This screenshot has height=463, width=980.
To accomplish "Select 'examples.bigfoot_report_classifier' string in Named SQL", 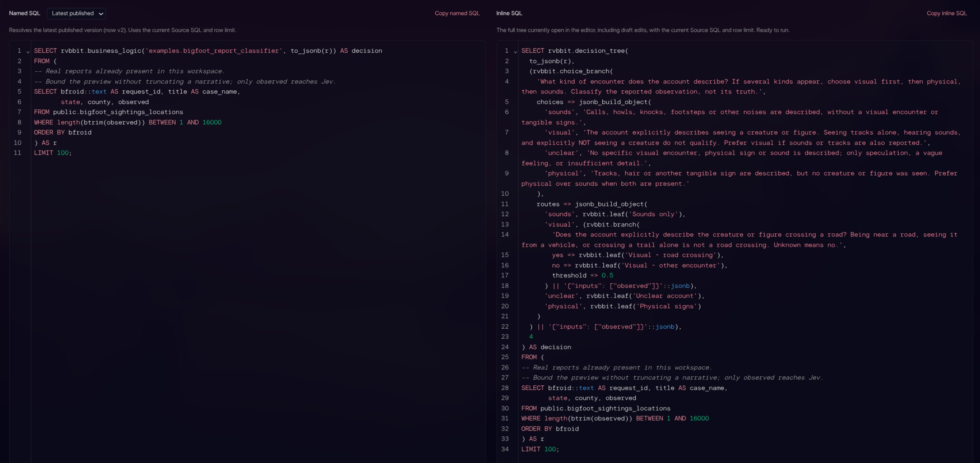I will [x=214, y=51].
